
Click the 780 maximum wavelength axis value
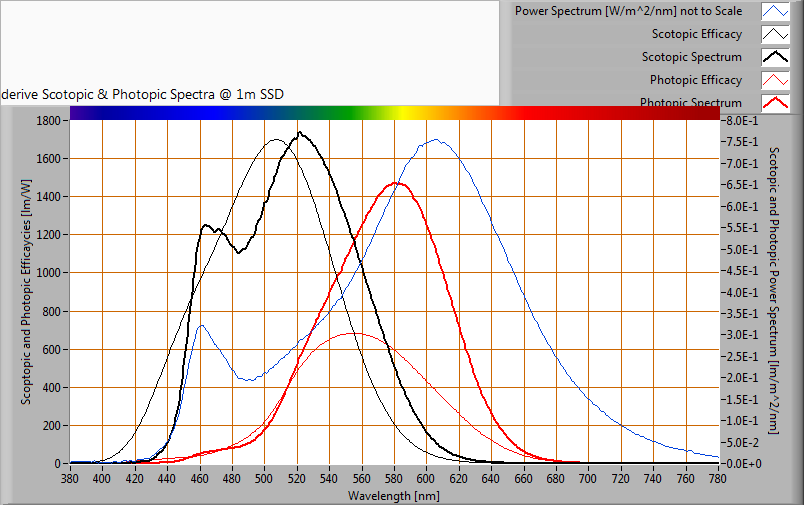click(x=718, y=481)
